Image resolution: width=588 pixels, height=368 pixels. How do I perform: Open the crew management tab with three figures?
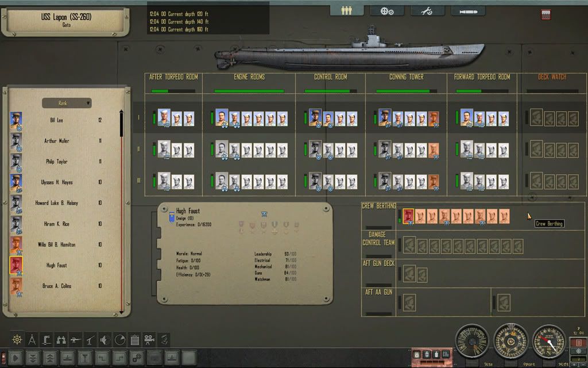coord(346,11)
